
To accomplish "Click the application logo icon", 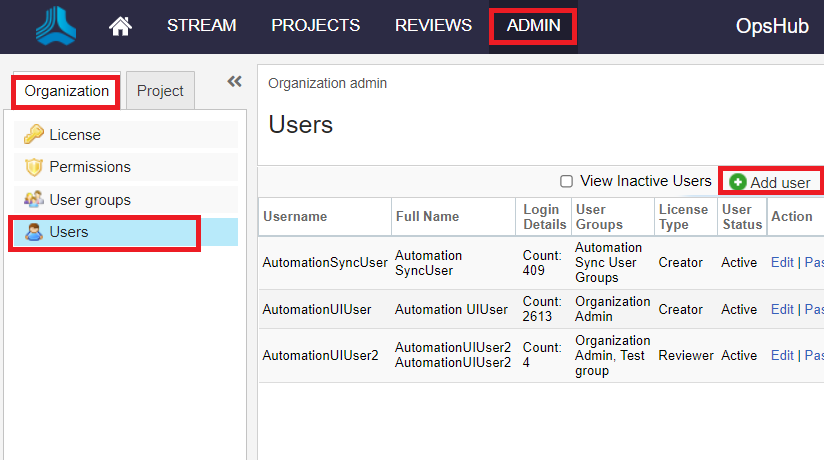I will pos(56,26).
